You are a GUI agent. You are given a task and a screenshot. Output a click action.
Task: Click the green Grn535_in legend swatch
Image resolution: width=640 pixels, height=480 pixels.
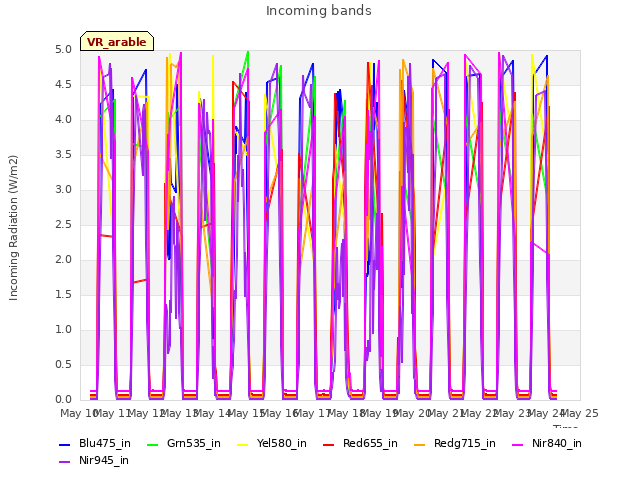(152, 444)
